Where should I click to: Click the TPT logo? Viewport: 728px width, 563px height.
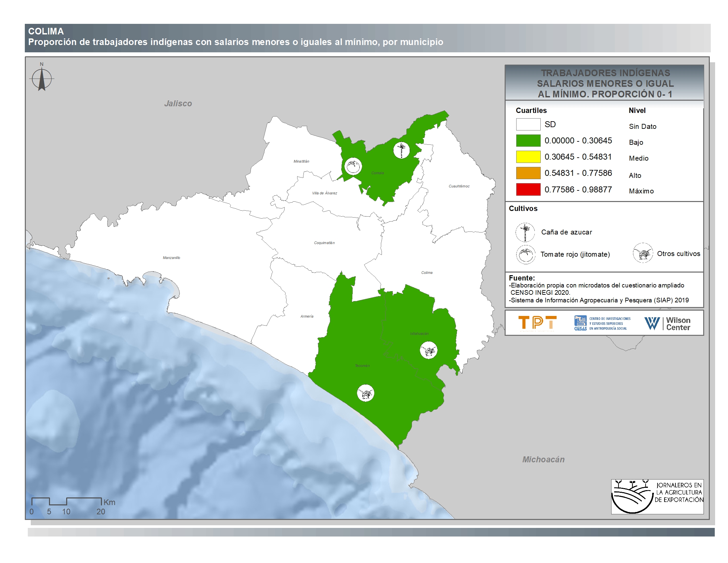coord(537,323)
